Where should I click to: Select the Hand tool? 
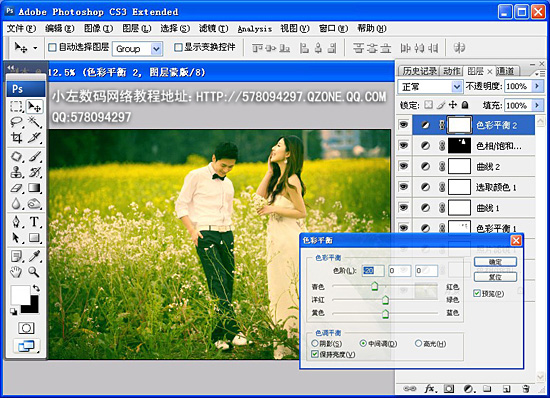point(16,271)
